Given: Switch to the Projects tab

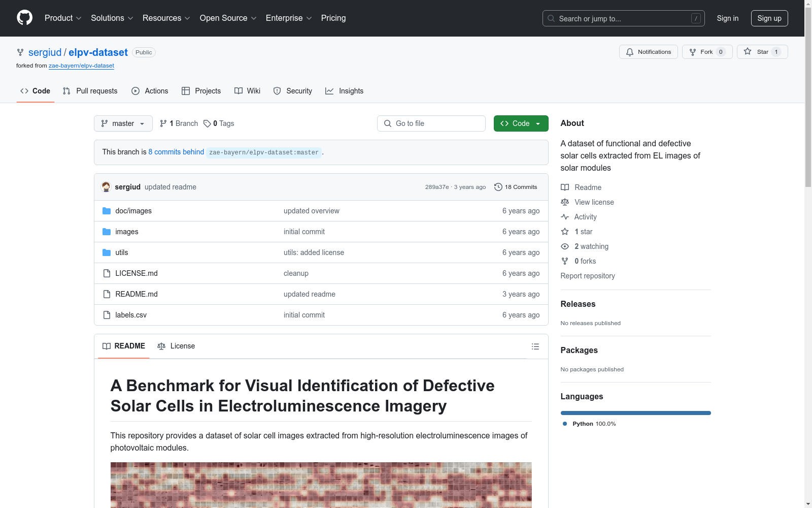Looking at the screenshot, I should point(201,91).
